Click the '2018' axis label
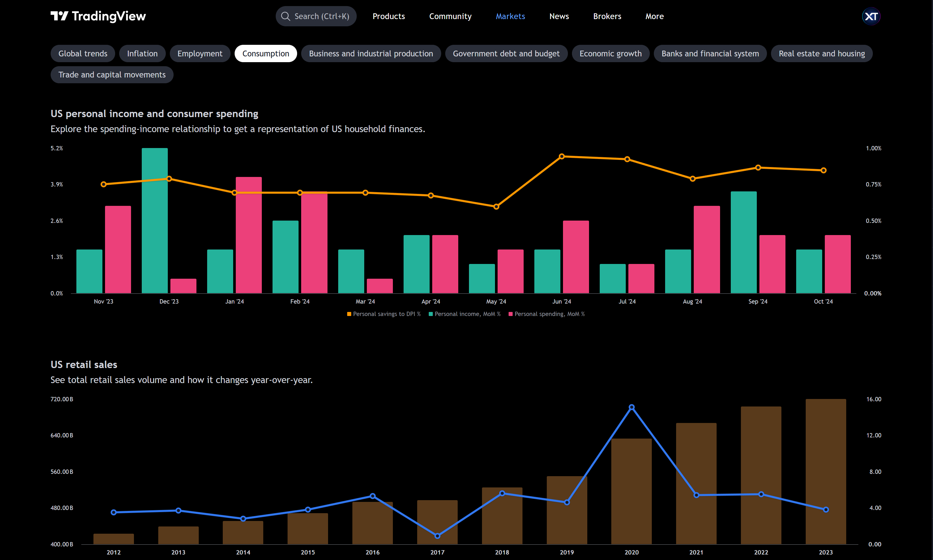The height and width of the screenshot is (560, 933). coord(502,552)
